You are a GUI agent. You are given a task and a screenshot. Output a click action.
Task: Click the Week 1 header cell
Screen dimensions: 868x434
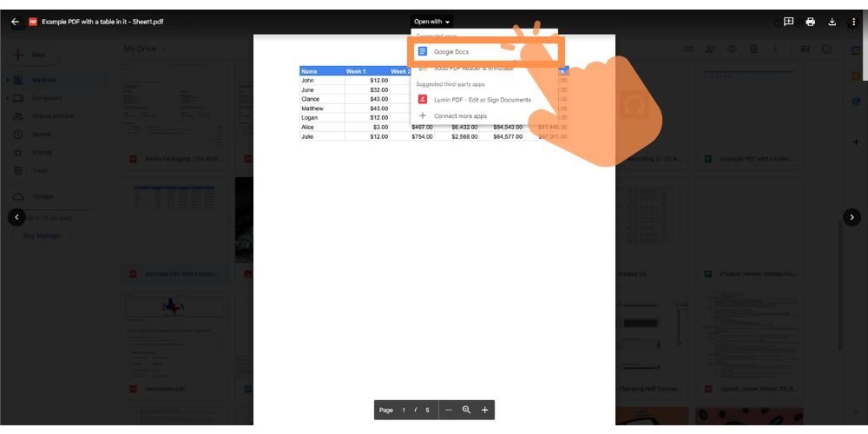pos(367,71)
